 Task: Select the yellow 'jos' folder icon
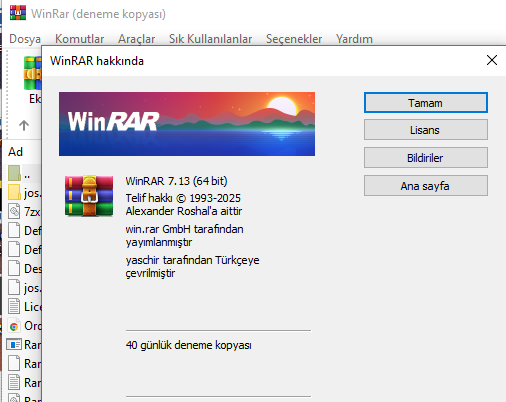pos(14,192)
